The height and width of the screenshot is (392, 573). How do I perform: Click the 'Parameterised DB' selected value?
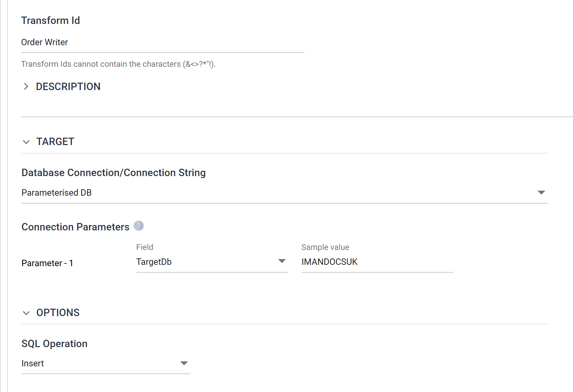57,193
